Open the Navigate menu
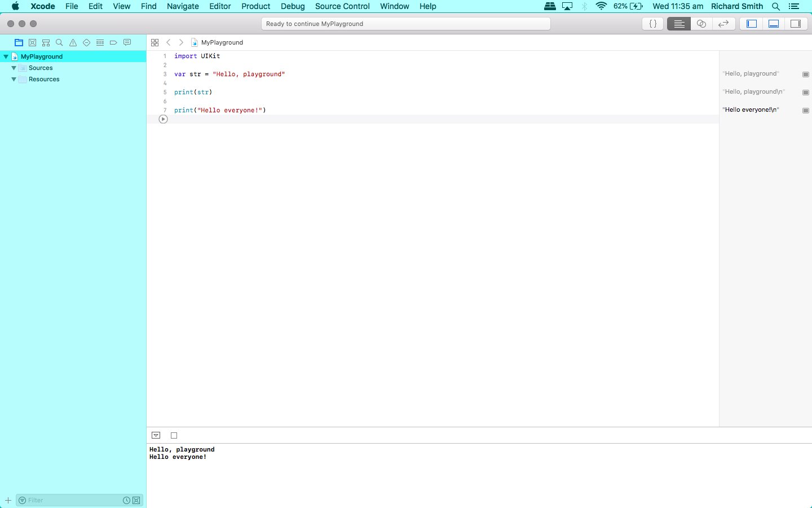This screenshot has height=508, width=812. pyautogui.click(x=183, y=6)
